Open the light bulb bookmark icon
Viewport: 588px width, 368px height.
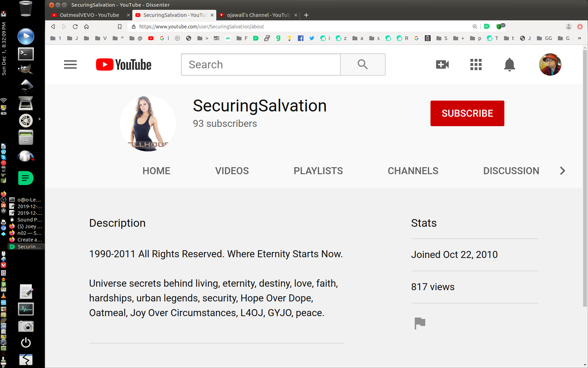289,38
